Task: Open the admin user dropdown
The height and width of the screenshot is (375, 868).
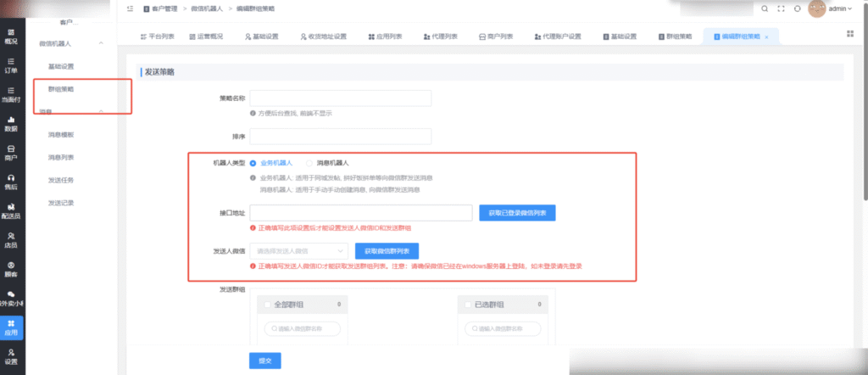Action: (x=841, y=8)
